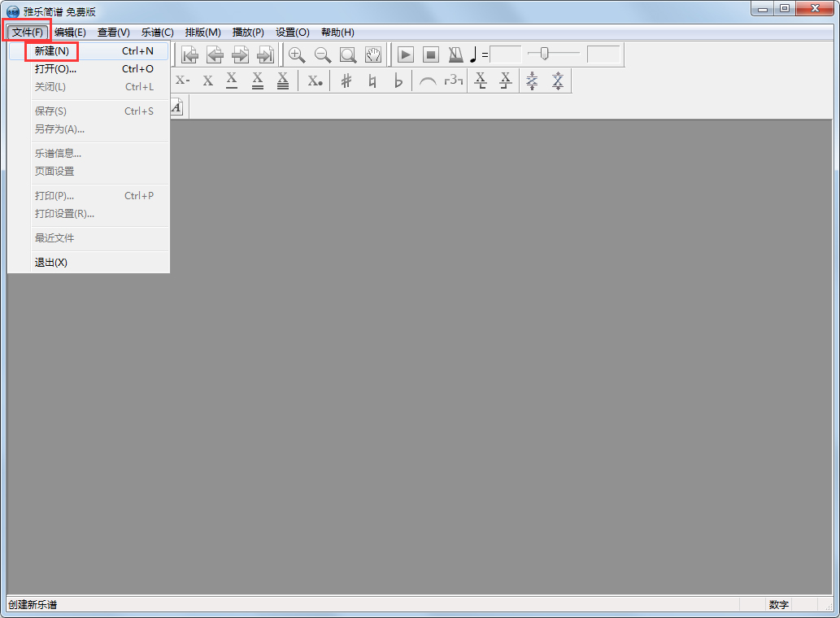Image resolution: width=840 pixels, height=618 pixels.
Task: Click the tempo value input field
Action: click(505, 54)
